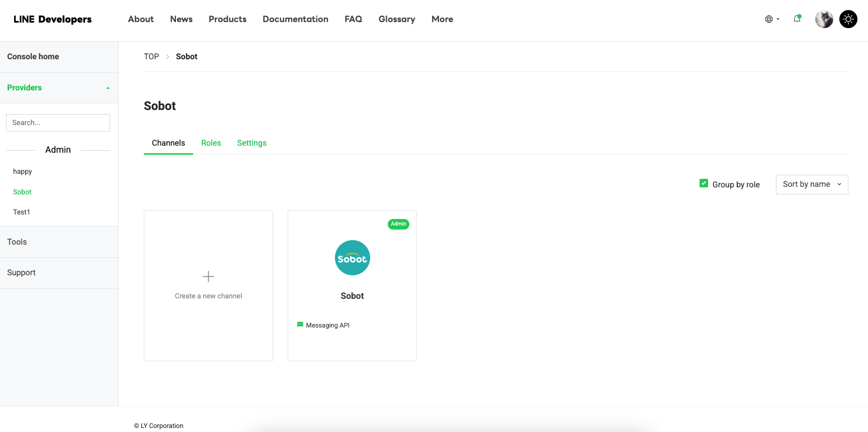
Task: Click the globe language selector icon
Action: [x=769, y=19]
